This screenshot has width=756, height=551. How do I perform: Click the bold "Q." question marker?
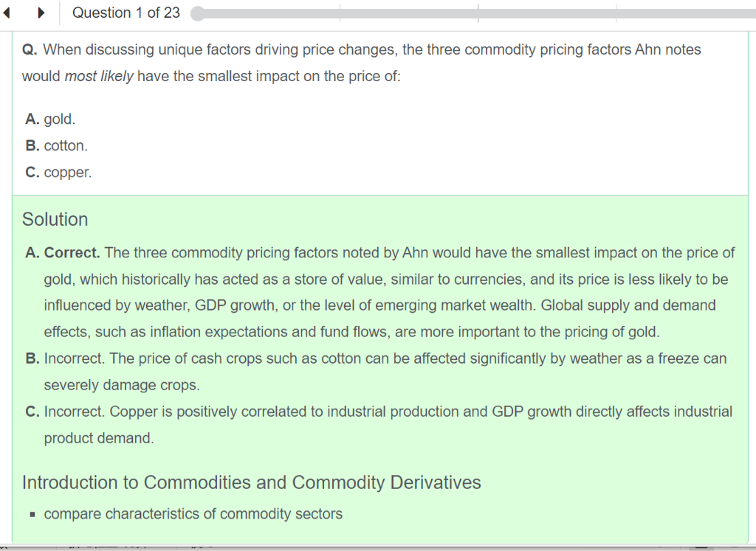[x=30, y=50]
